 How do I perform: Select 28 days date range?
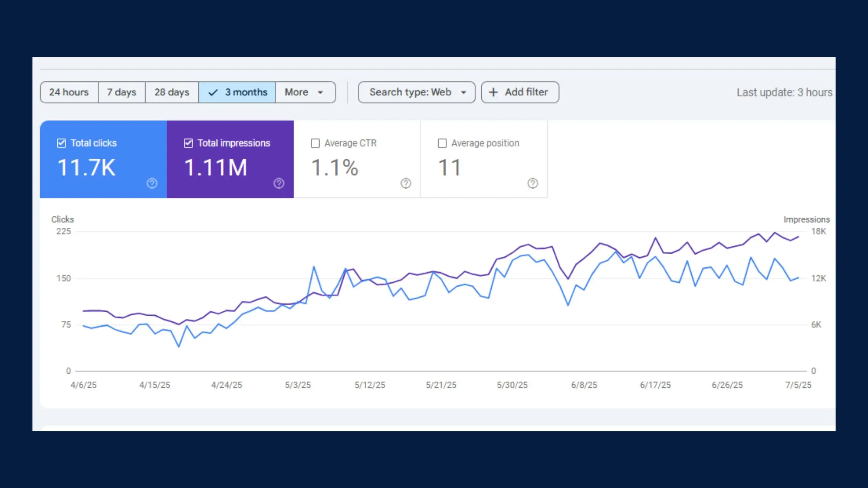[x=172, y=92]
